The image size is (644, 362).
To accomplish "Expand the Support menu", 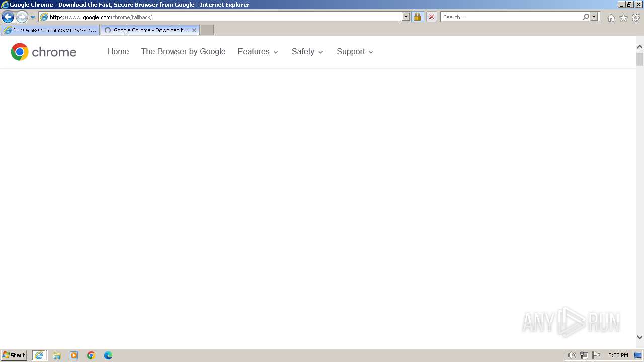I will [x=355, y=52].
